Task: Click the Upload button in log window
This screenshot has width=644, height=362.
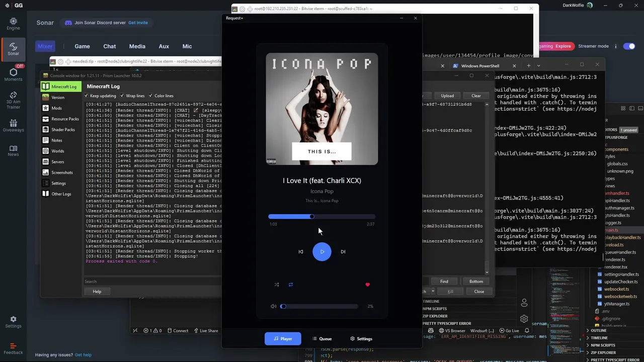Action: tap(447, 96)
